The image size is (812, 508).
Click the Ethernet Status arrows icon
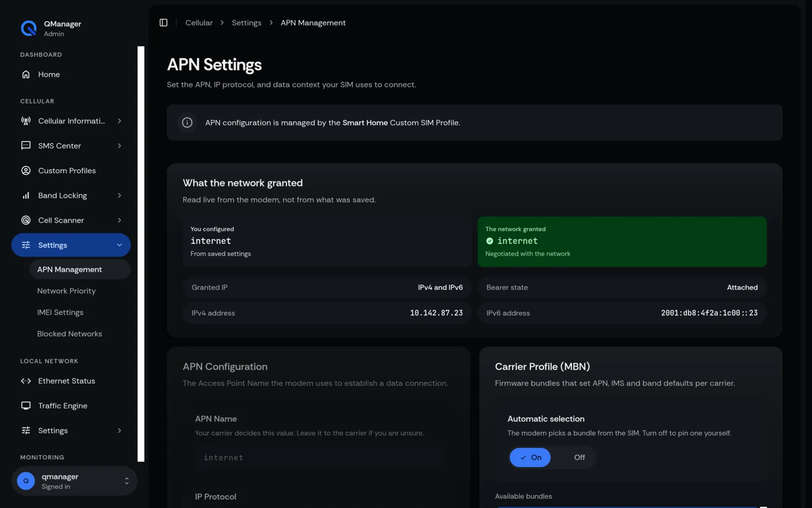point(26,381)
